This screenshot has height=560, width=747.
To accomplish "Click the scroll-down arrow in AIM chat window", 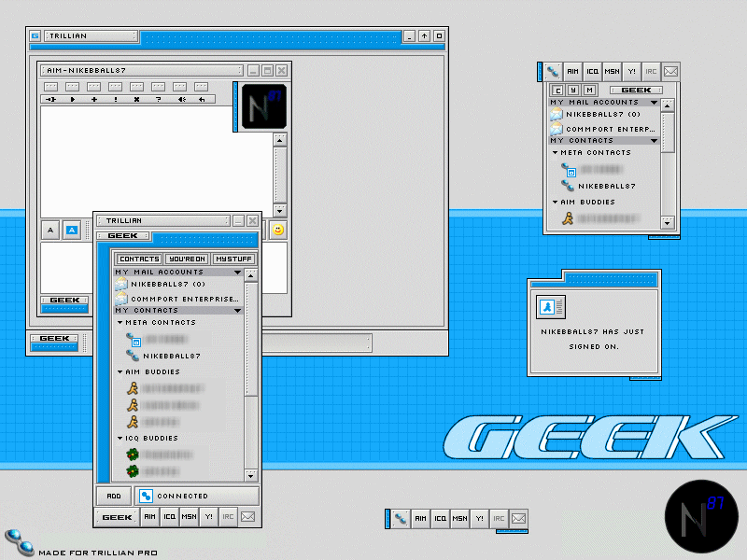I will pyautogui.click(x=279, y=210).
